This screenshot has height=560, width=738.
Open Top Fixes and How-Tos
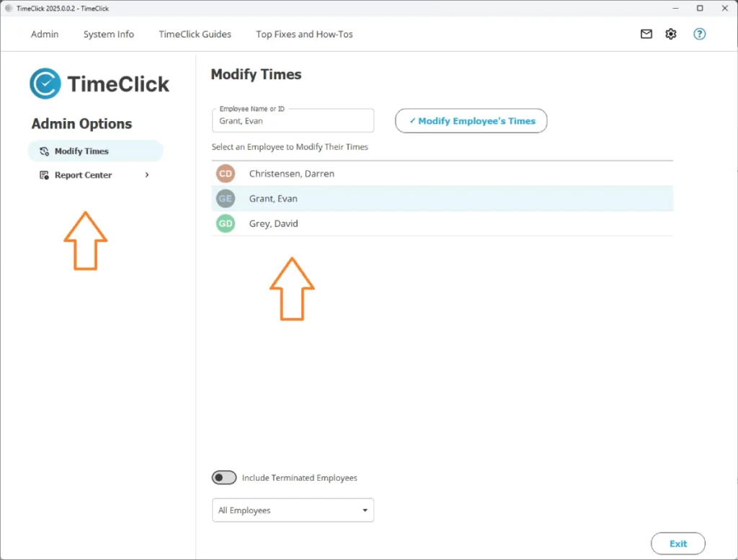[x=304, y=34]
